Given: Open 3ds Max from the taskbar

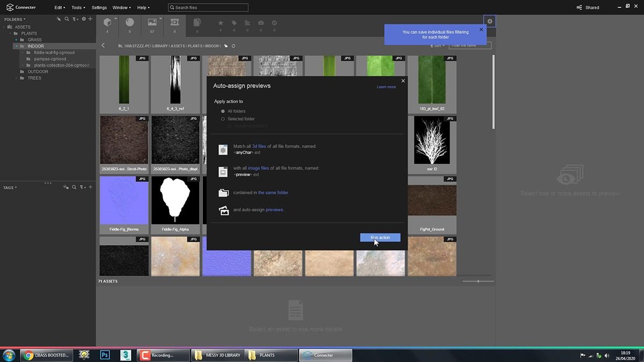Looking at the screenshot, I should [126, 355].
